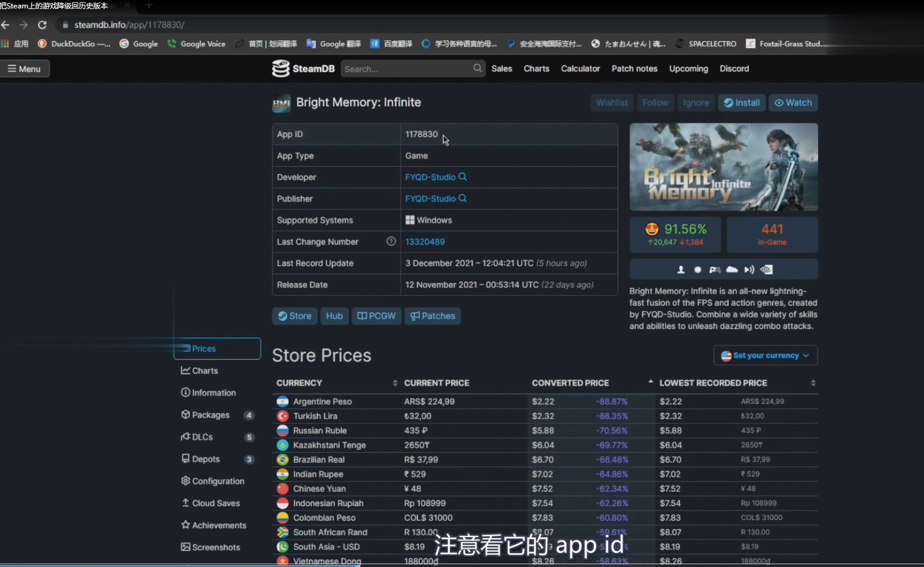Open the Menu hamburger button
Viewport: 924px width, 567px height.
pos(25,69)
